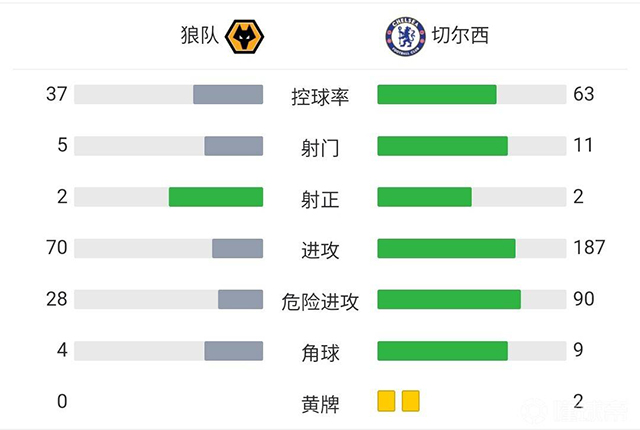Click the 控球率 stat label

320,96
